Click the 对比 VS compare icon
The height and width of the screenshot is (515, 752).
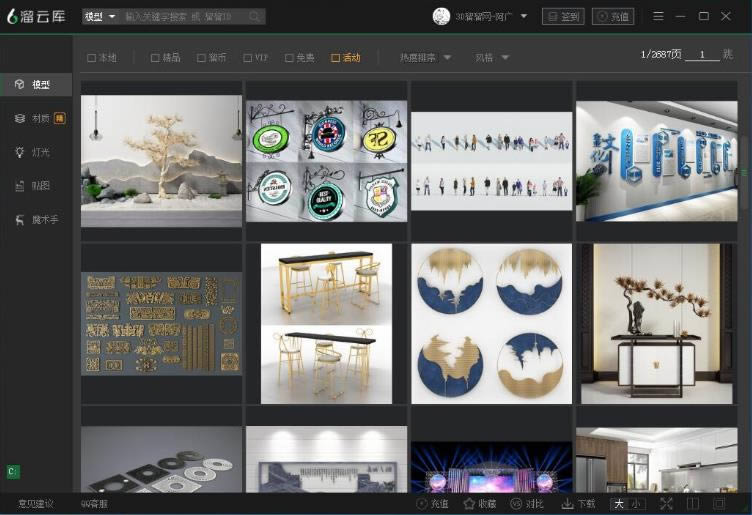click(517, 504)
